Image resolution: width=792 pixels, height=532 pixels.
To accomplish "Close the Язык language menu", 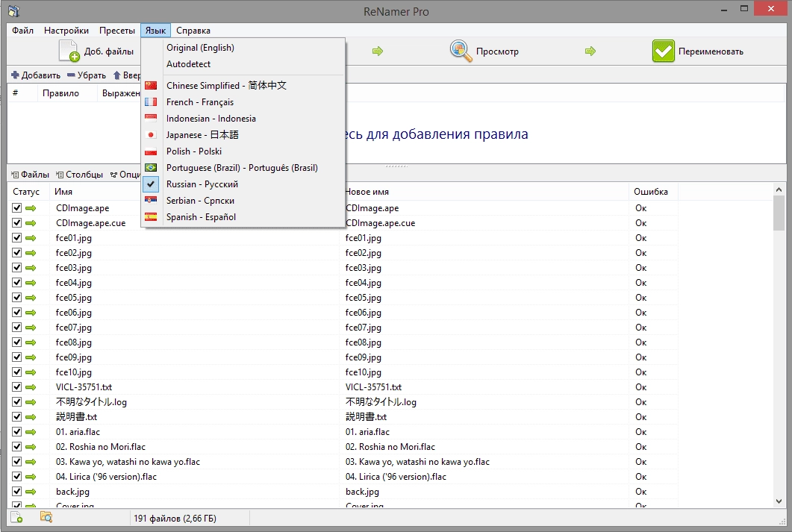I will click(x=155, y=31).
